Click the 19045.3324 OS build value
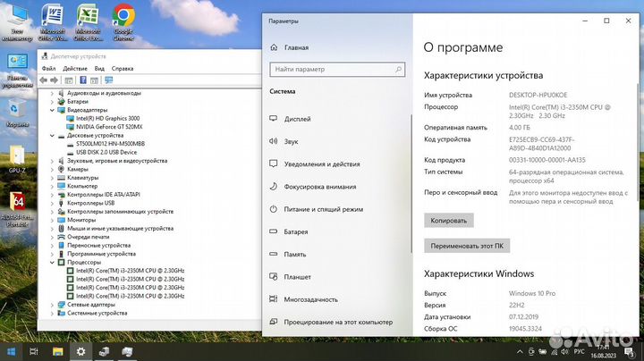Image resolution: width=644 pixels, height=361 pixels. (525, 329)
